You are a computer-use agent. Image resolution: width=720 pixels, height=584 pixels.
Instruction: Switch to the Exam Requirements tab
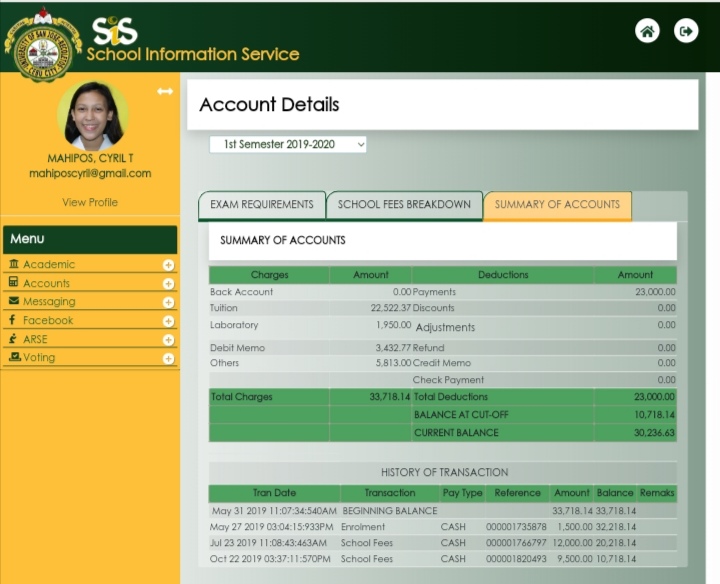click(261, 205)
